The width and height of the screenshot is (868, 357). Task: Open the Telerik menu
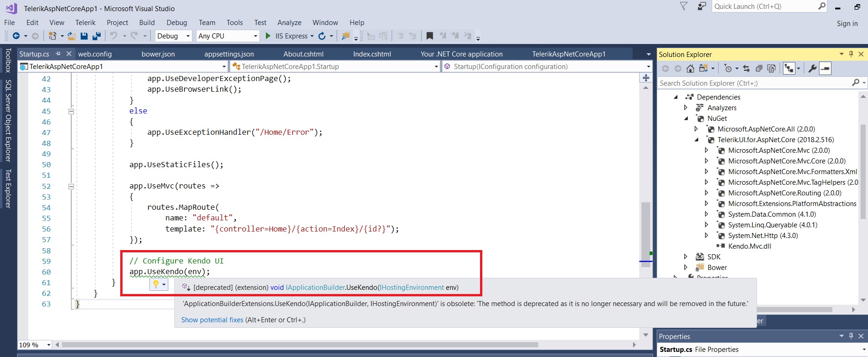(86, 22)
